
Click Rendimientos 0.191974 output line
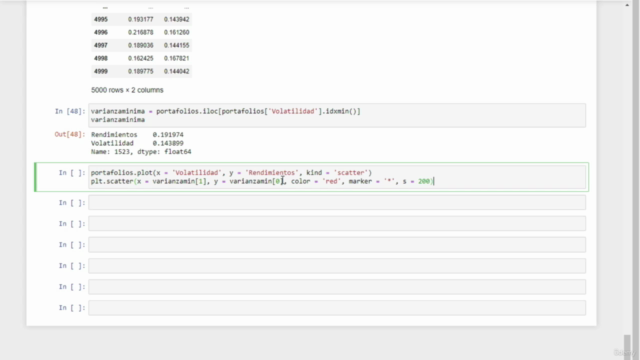click(x=137, y=135)
